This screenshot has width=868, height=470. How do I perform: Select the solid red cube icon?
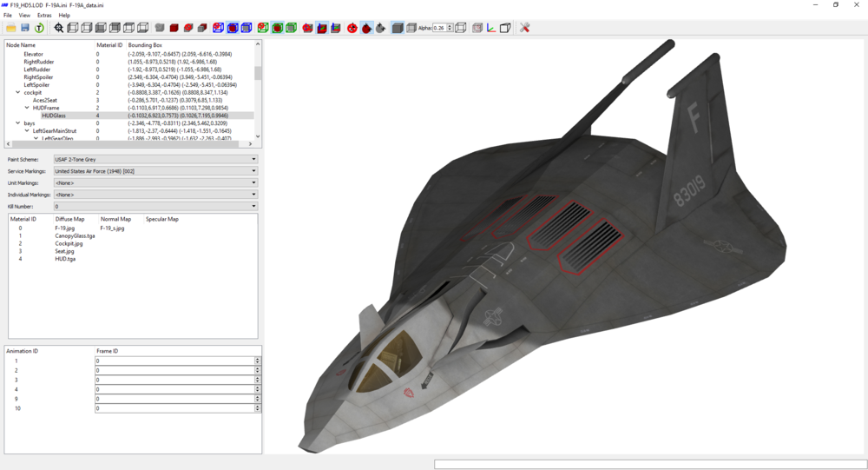[174, 28]
